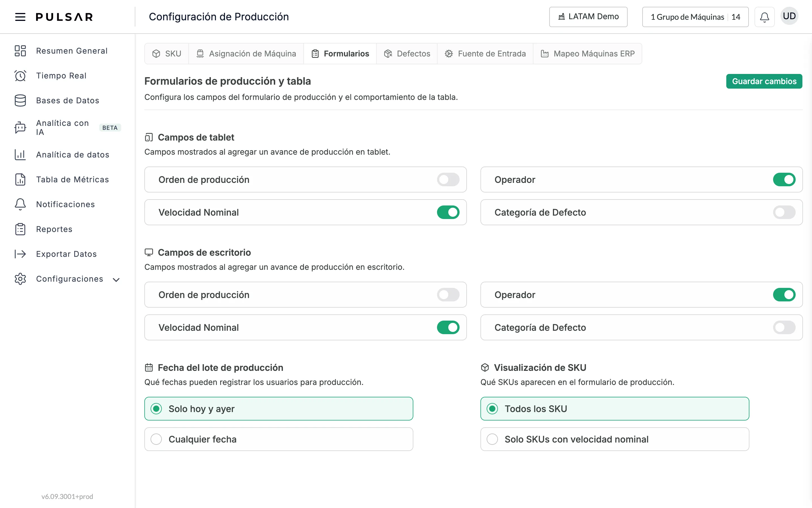Open the Defectos tab
The image size is (812, 508).
click(407, 53)
